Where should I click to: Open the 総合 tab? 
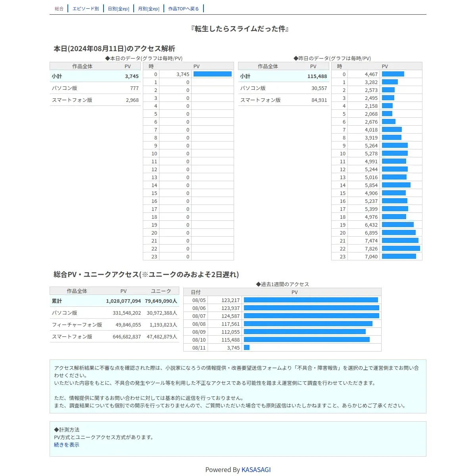coord(59,9)
